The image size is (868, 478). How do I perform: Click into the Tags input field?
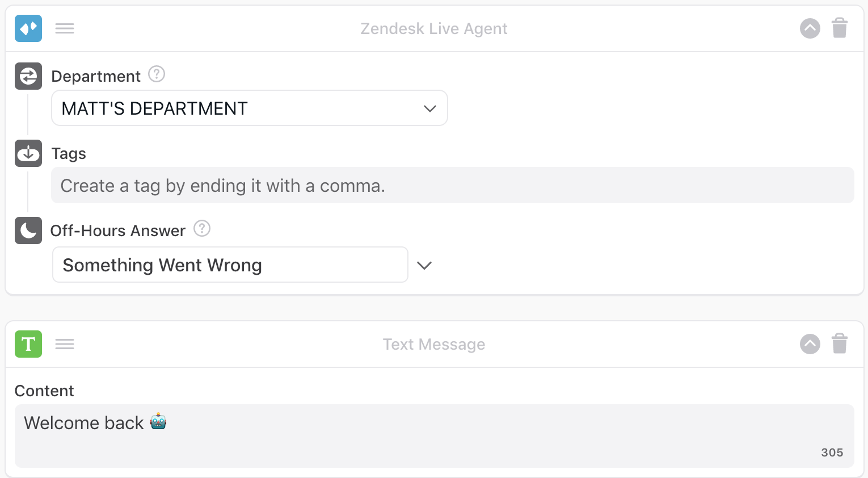click(452, 186)
